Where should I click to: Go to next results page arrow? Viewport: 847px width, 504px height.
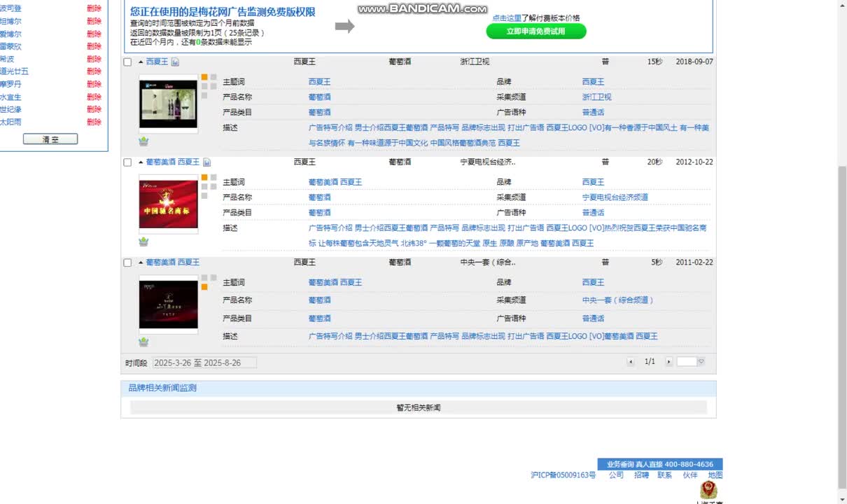668,362
